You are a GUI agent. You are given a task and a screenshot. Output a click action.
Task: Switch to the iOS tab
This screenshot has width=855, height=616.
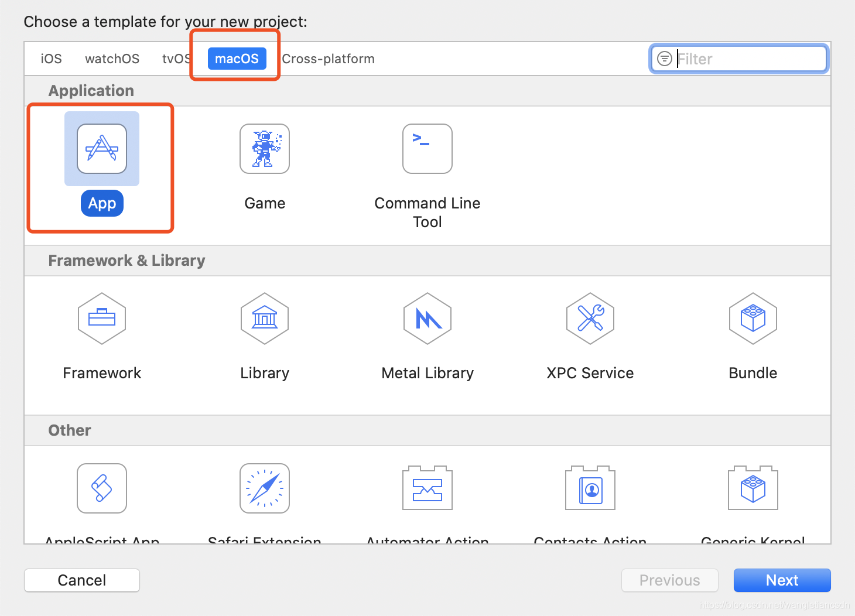tap(51, 59)
